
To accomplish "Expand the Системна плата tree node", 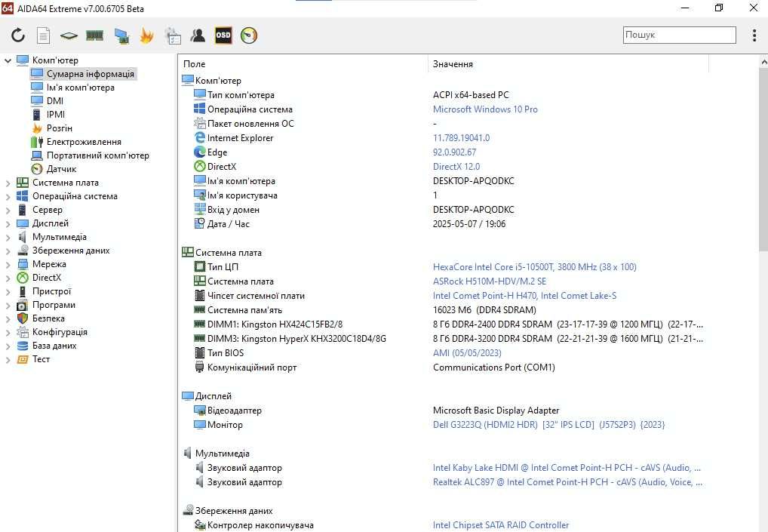I will [x=8, y=183].
